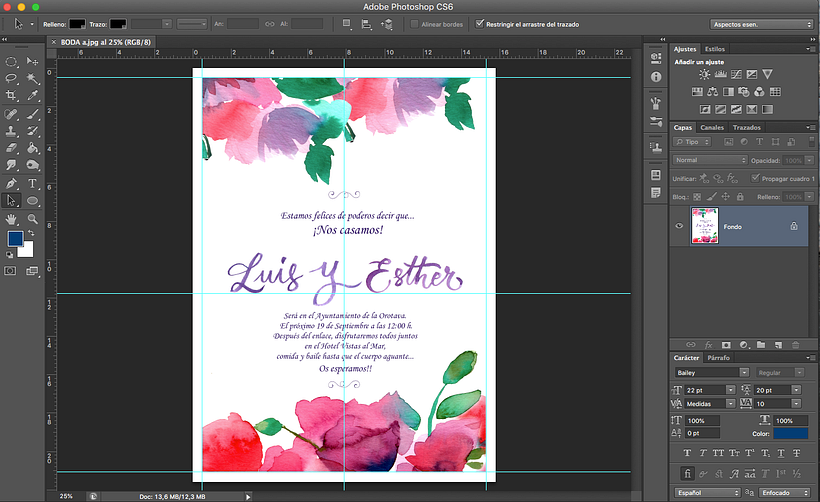Select the Pen tool

point(11,184)
